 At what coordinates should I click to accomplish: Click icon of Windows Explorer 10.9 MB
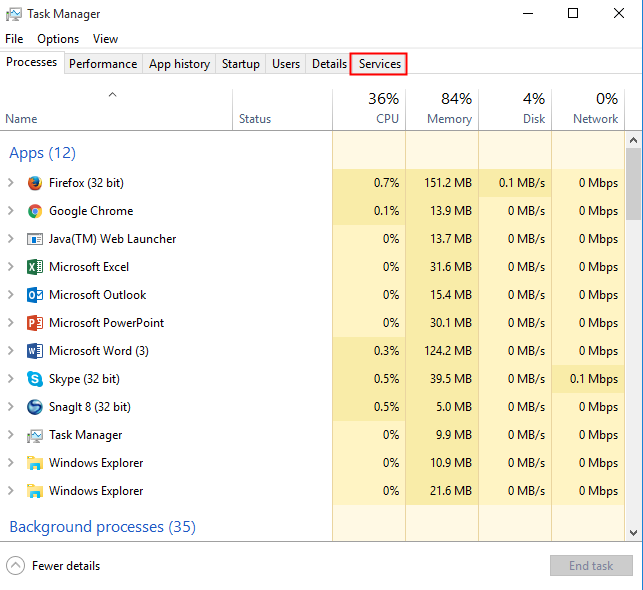[x=35, y=463]
